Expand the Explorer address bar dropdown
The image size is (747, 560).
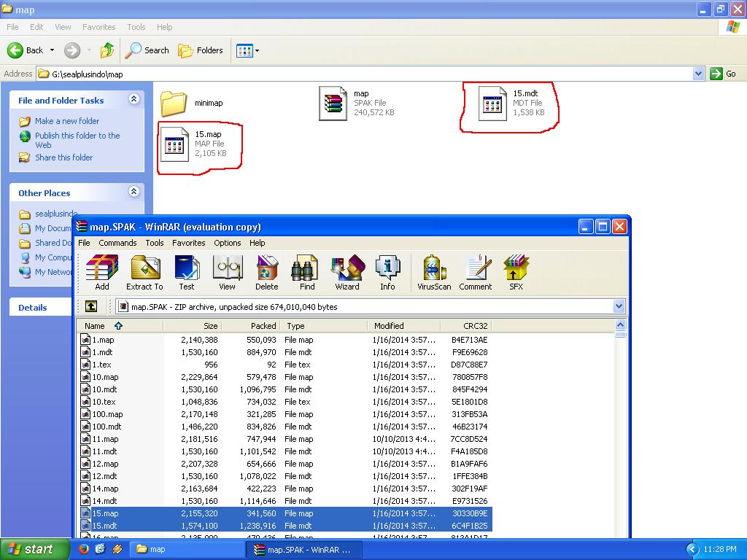click(698, 74)
